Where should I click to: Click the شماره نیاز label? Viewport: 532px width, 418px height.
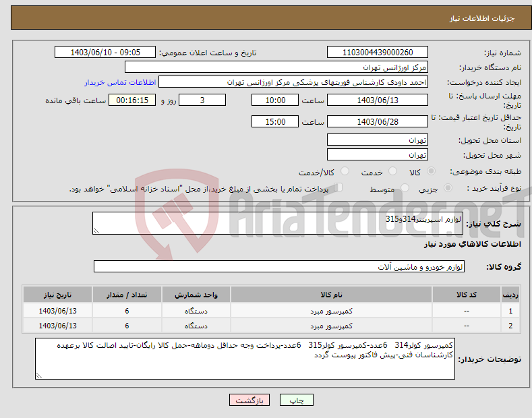point(502,53)
